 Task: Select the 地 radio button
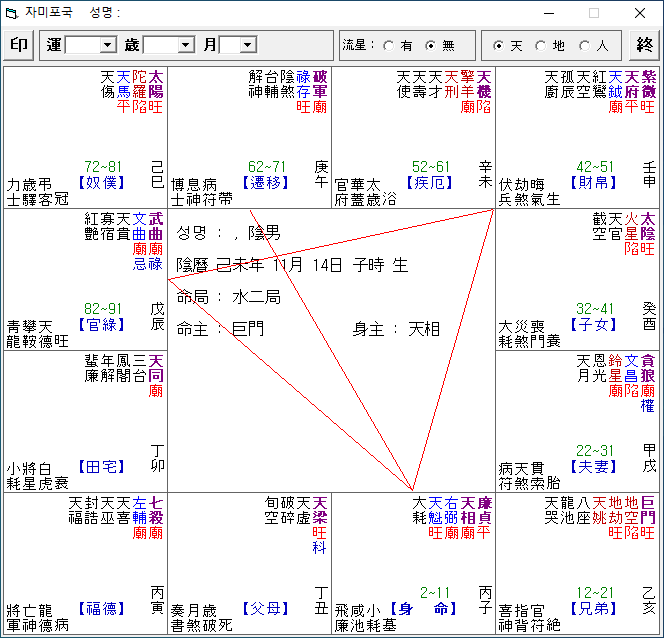tap(541, 46)
